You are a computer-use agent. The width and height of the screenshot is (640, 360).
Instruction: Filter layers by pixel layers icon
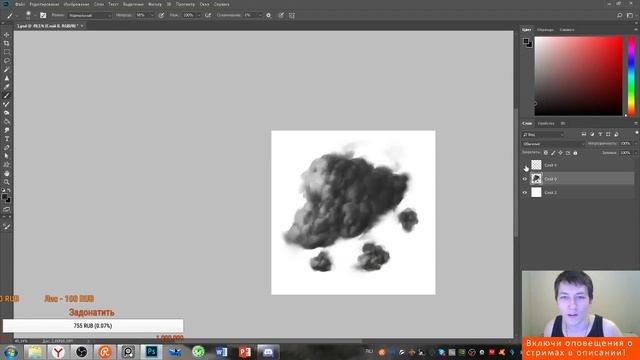[x=584, y=134]
